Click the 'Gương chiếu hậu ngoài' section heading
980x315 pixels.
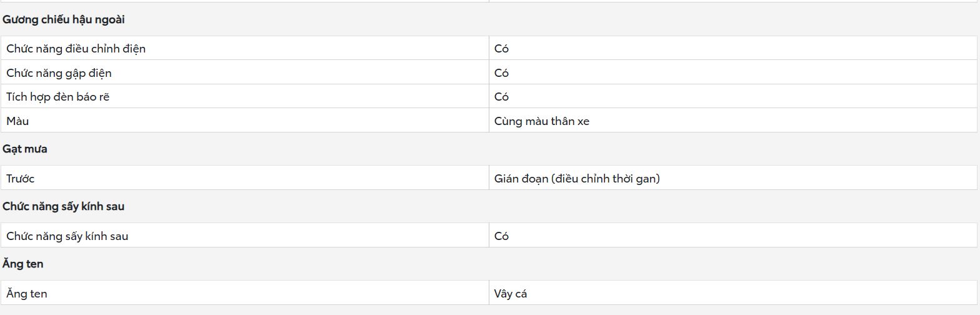coord(63,19)
